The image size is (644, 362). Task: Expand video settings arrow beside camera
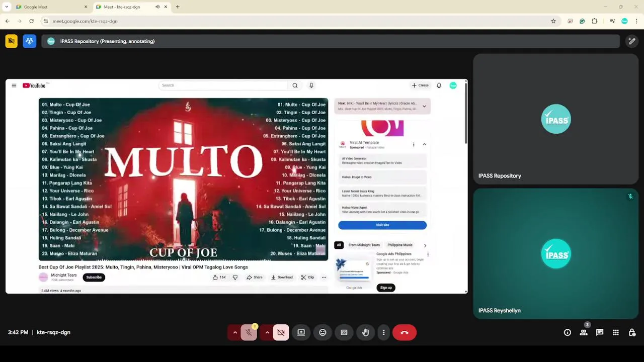(267, 332)
